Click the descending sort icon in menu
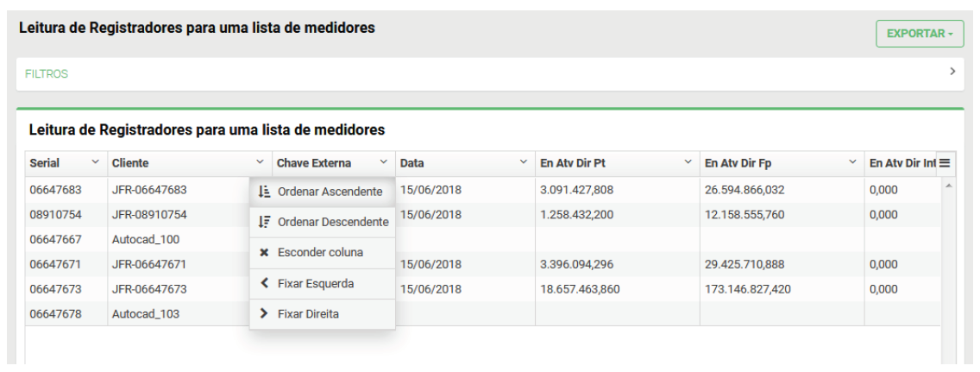Viewport: 980px width, 372px height. coord(265,222)
